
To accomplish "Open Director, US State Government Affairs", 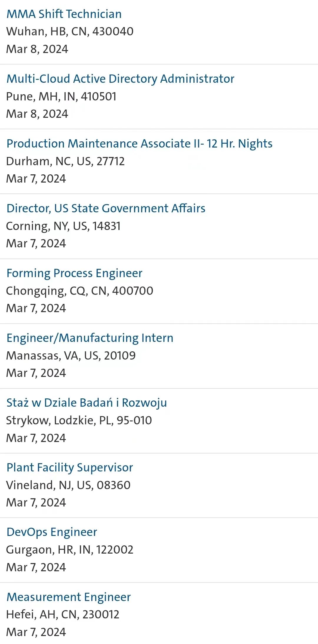I will pyautogui.click(x=106, y=208).
